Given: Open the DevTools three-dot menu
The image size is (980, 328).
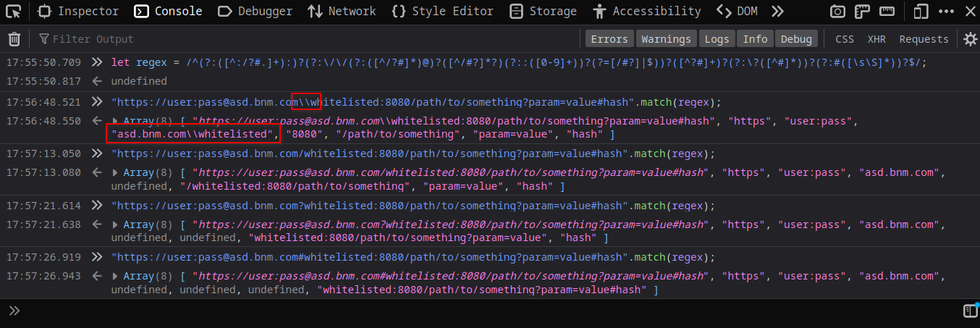Looking at the screenshot, I should (946, 12).
